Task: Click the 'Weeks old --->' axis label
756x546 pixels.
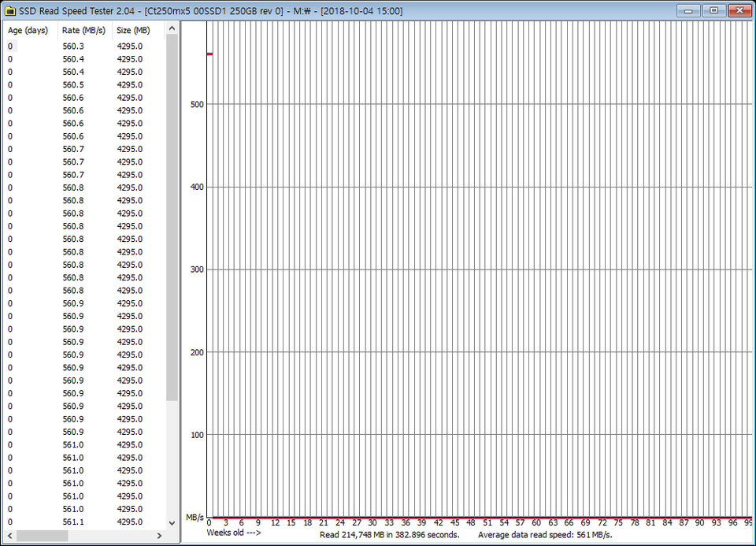Action: tap(234, 533)
